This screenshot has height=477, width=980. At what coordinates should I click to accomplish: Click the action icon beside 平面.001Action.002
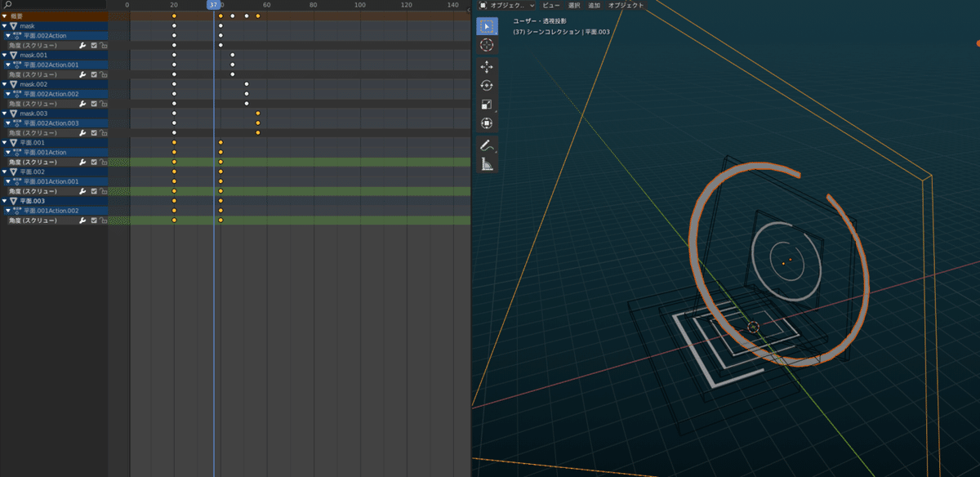pyautogui.click(x=17, y=211)
